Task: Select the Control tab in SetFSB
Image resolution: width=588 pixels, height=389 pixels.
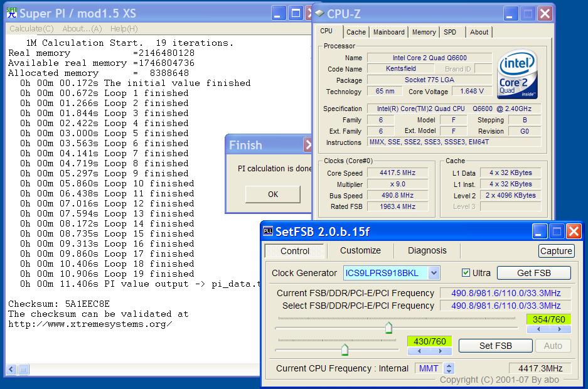Action: (x=295, y=251)
